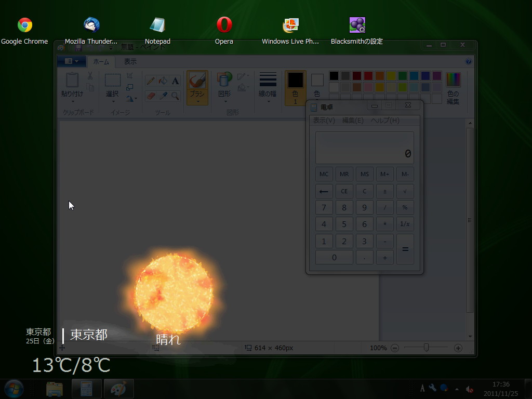Switch to Calculator on the taskbar
Screen dimensions: 532x399
(87, 389)
